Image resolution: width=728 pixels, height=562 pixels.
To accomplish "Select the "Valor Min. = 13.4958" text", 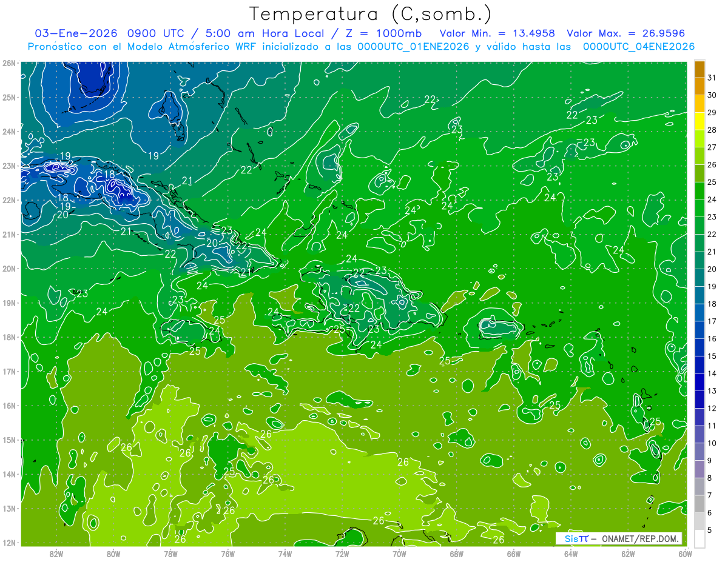I will coord(497,33).
